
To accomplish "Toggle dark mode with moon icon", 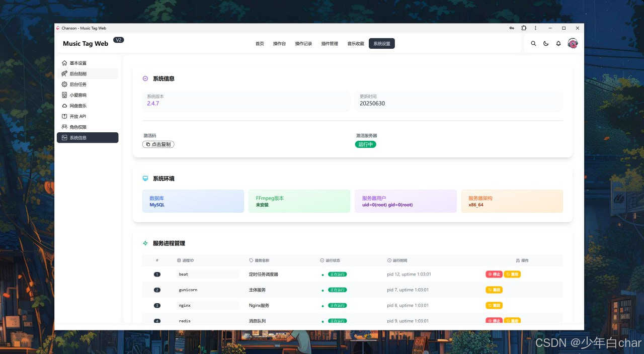I will coord(546,44).
